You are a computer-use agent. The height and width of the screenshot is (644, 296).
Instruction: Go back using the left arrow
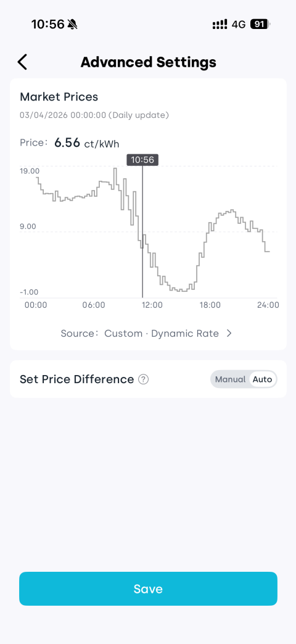(22, 62)
